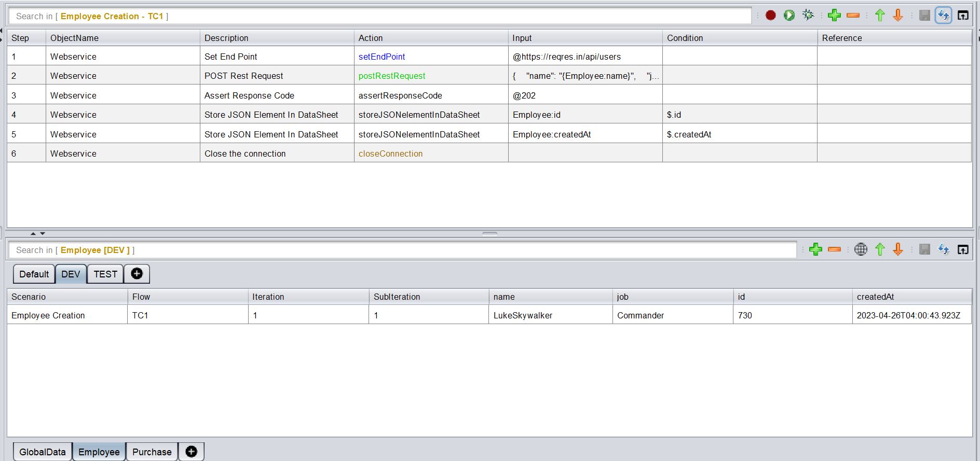The width and height of the screenshot is (980, 461).
Task: Add a data row with green plus
Action: (815, 249)
